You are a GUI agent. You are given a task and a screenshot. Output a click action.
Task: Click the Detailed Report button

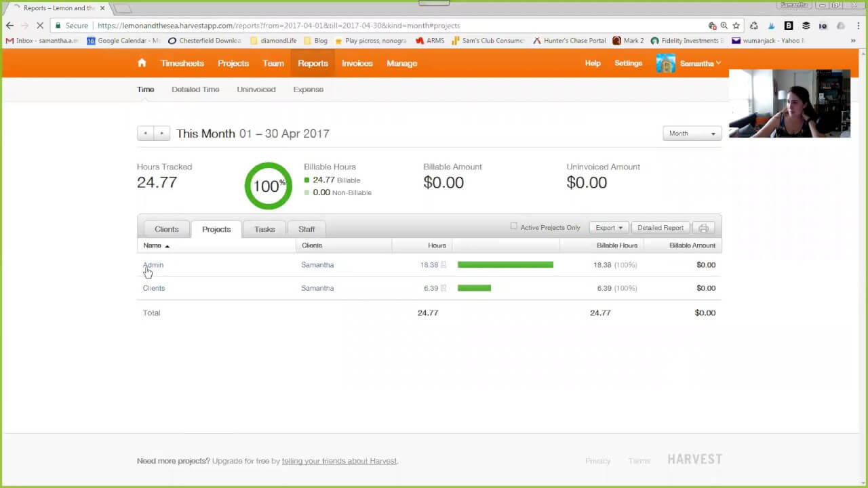pos(660,228)
